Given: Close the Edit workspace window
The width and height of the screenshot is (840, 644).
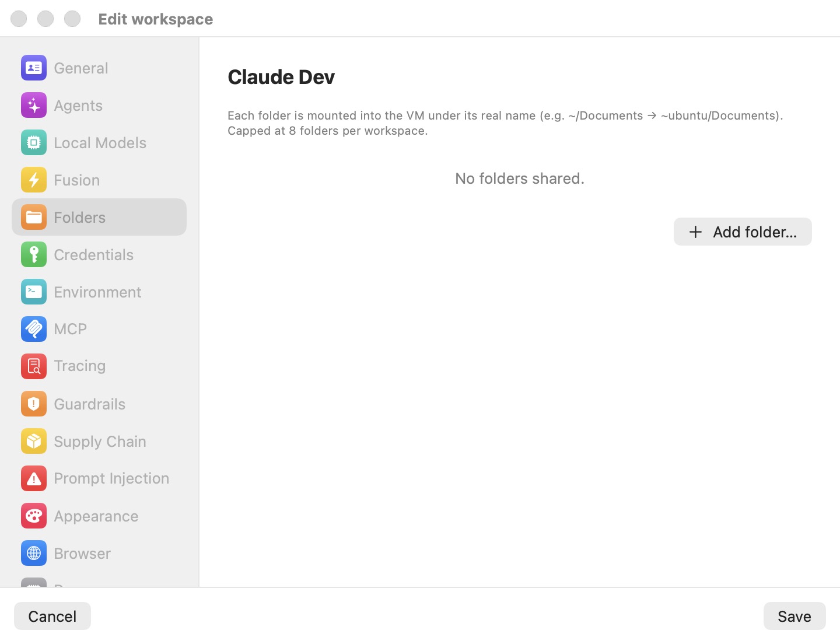Looking at the screenshot, I should click(x=19, y=19).
